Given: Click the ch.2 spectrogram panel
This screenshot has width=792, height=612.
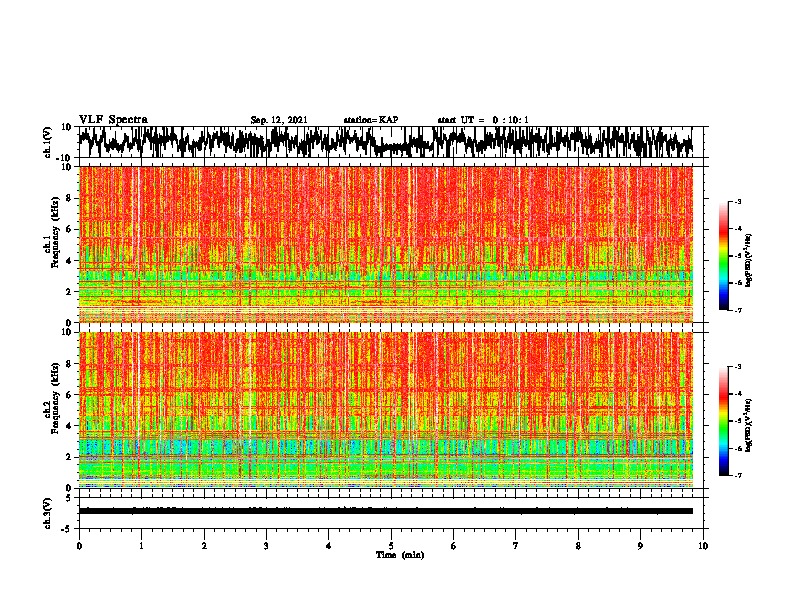Looking at the screenshot, I should pos(385,410).
